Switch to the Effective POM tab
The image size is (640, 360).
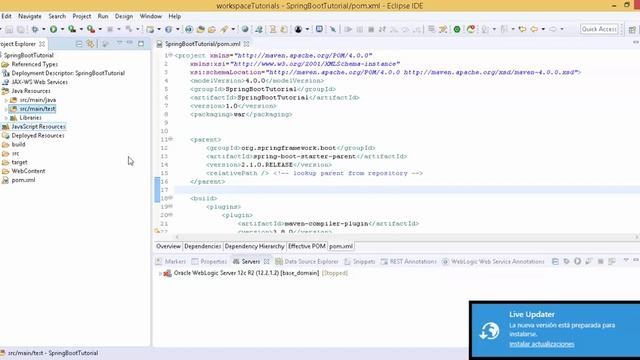coord(307,247)
